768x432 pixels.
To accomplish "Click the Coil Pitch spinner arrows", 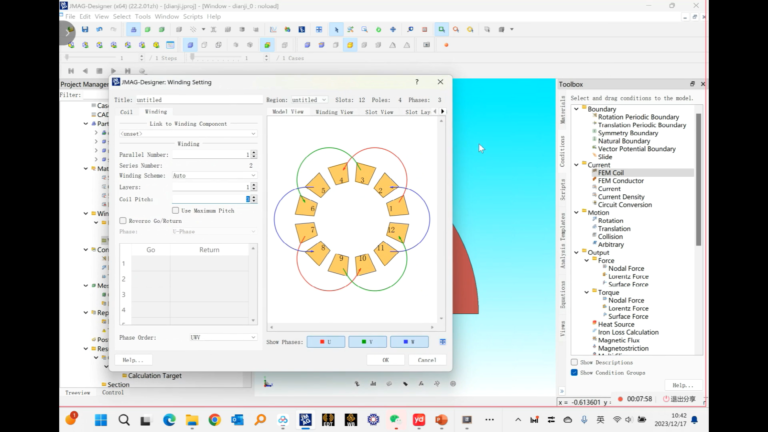I will [x=254, y=199].
